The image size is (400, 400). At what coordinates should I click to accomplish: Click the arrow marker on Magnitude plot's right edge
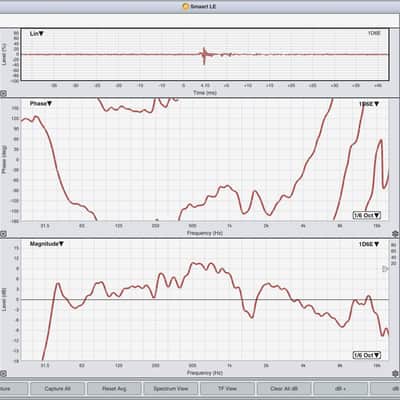[x=385, y=269]
